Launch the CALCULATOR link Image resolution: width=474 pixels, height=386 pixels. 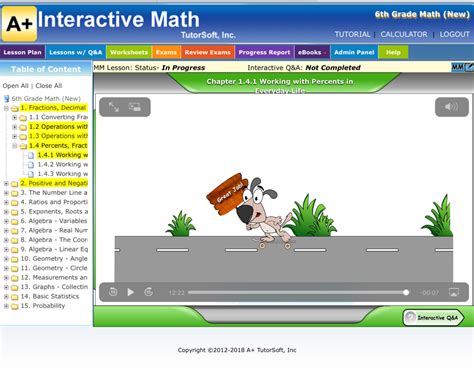404,34
